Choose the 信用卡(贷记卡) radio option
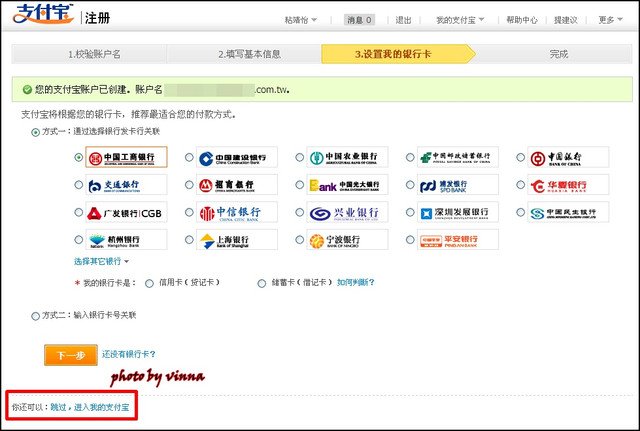The height and width of the screenshot is (431, 640). (149, 283)
